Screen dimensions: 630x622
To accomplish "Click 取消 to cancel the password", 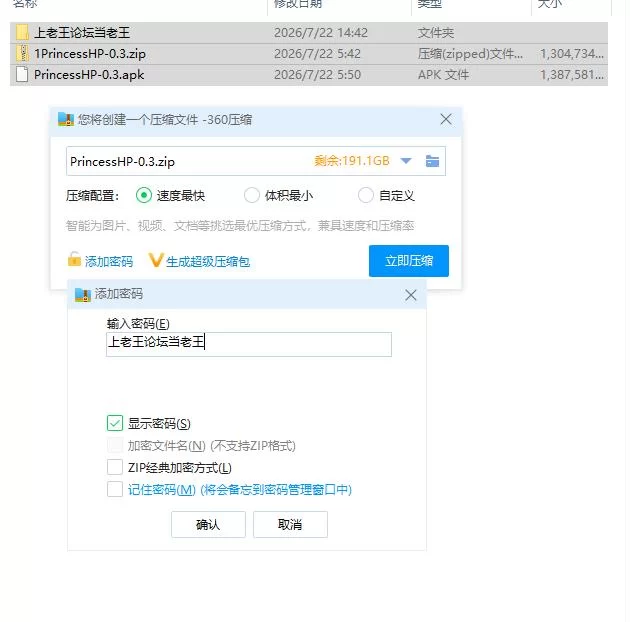I will click(x=290, y=524).
